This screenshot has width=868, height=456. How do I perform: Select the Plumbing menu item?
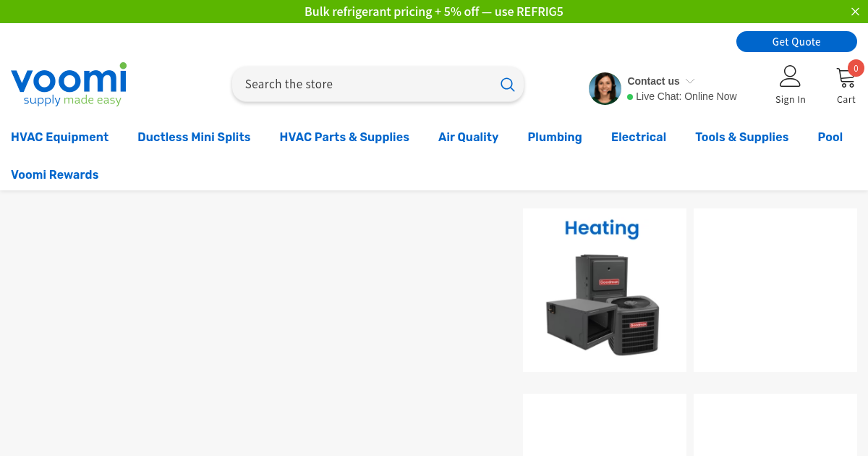click(x=555, y=137)
